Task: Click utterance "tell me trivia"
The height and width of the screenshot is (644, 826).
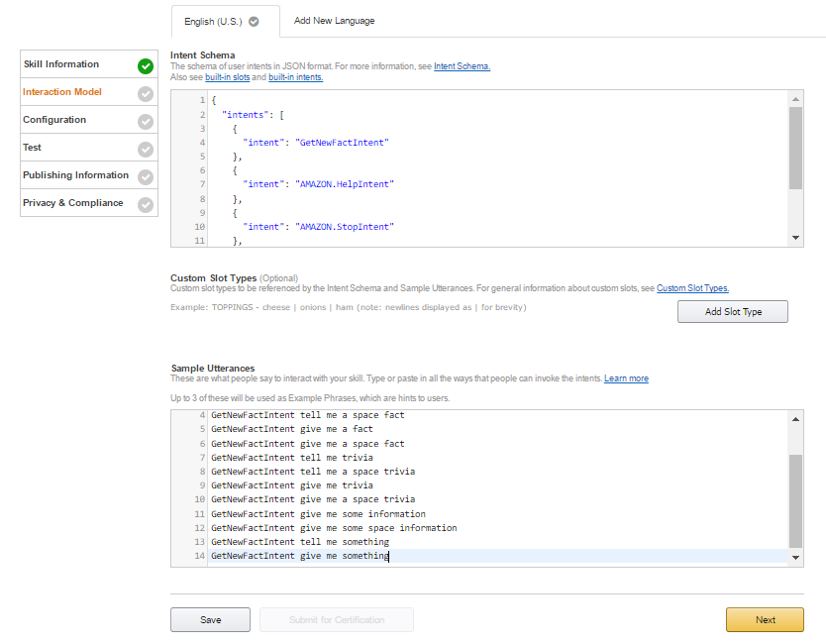Action: (337, 458)
